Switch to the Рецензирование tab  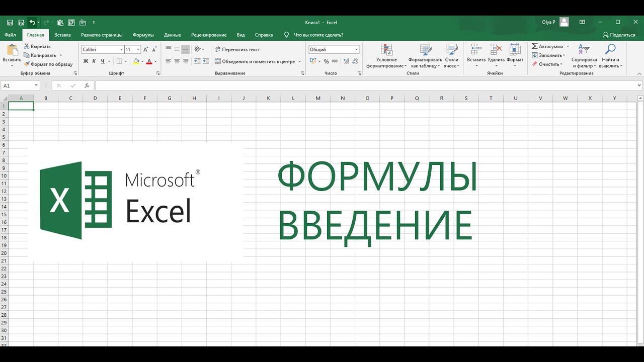[209, 35]
